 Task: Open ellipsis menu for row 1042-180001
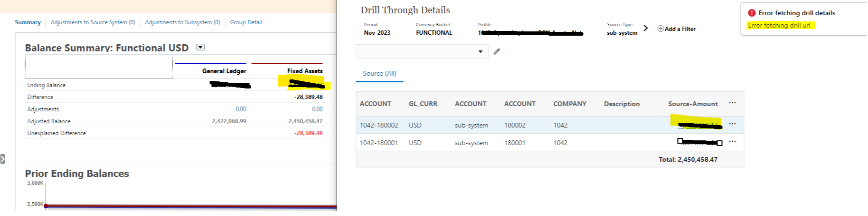pos(732,141)
